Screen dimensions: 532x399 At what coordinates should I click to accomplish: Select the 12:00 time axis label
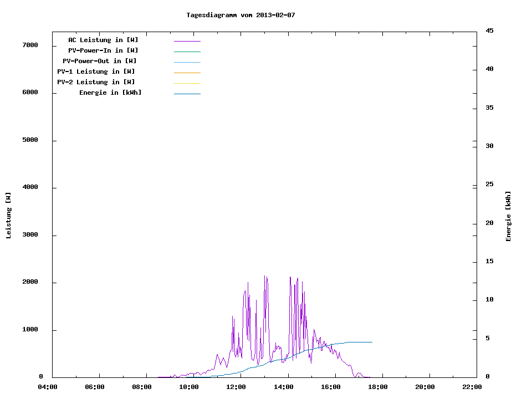coord(237,387)
